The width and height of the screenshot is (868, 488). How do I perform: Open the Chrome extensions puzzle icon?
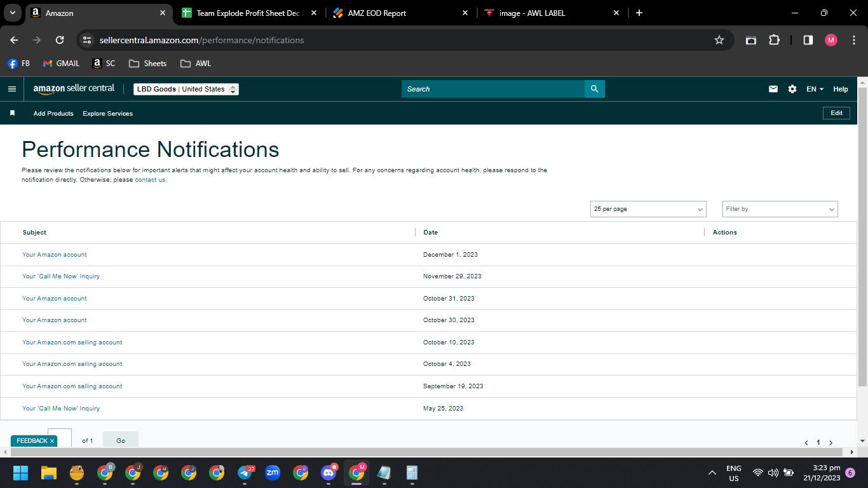pyautogui.click(x=774, y=40)
